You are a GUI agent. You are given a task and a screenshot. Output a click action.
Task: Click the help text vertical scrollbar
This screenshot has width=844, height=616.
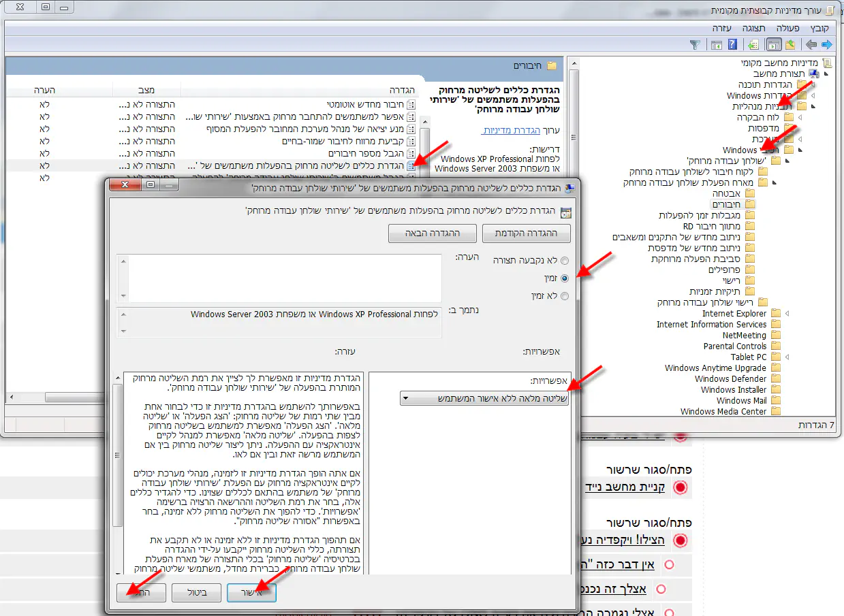click(118, 476)
